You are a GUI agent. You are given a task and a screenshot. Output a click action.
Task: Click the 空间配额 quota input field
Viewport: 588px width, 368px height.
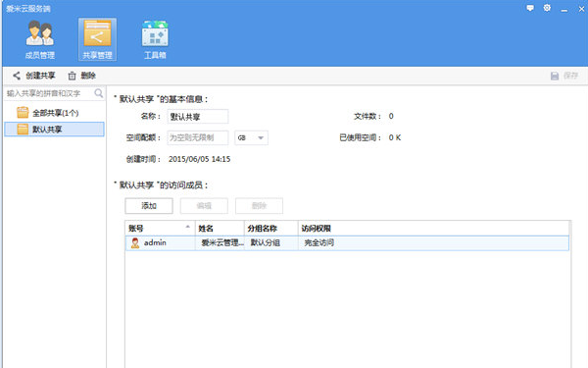point(198,137)
